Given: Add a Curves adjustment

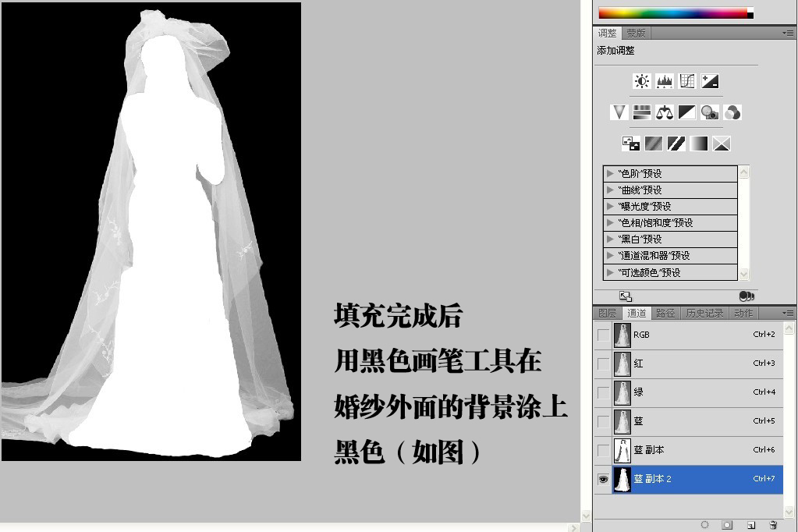Looking at the screenshot, I should pos(687,81).
